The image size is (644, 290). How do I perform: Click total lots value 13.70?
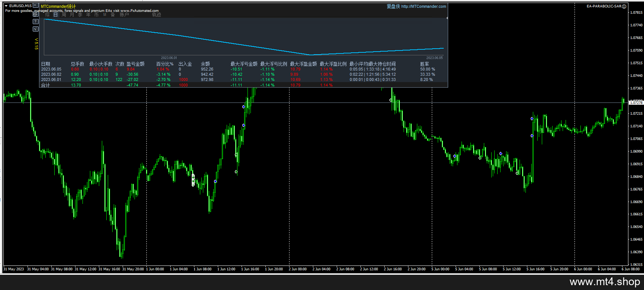pyautogui.click(x=76, y=85)
